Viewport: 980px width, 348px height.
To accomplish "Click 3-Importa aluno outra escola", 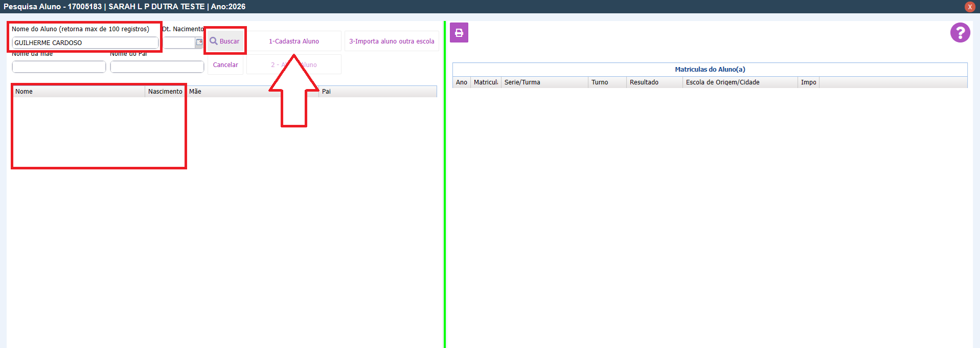I will [391, 41].
